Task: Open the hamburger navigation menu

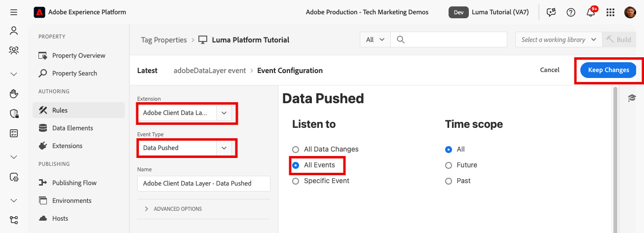Action: (14, 12)
